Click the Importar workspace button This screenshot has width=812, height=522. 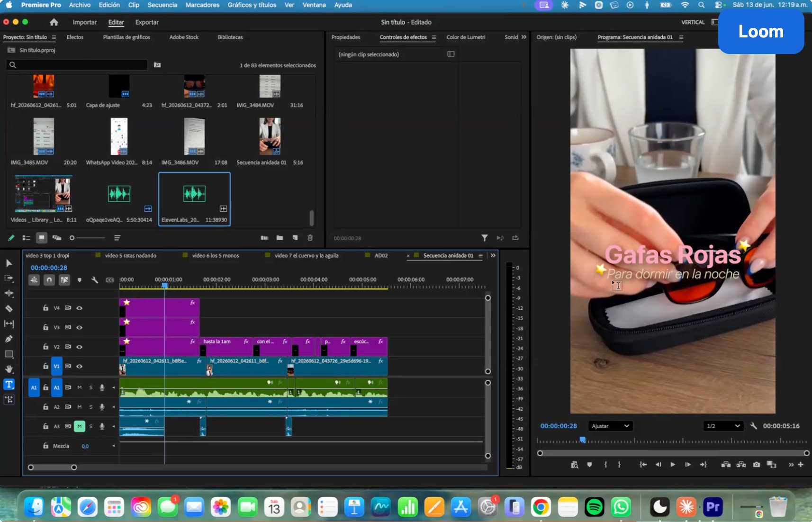coord(85,22)
